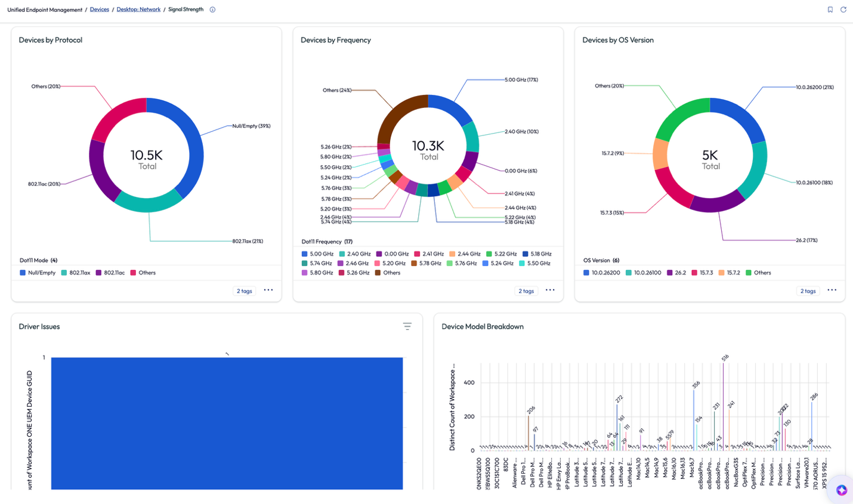Click the '10.3K Total' donut center
This screenshot has width=853, height=504.
click(428, 150)
